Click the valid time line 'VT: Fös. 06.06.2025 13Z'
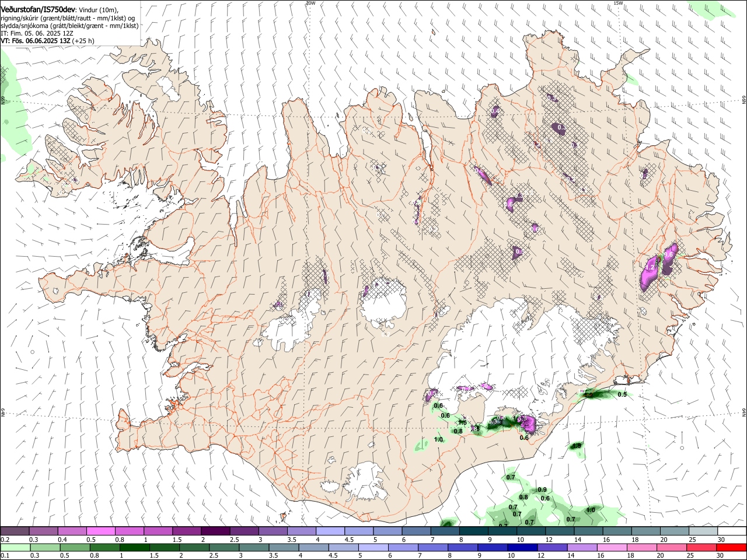This screenshot has height=560, width=747. coord(36,41)
